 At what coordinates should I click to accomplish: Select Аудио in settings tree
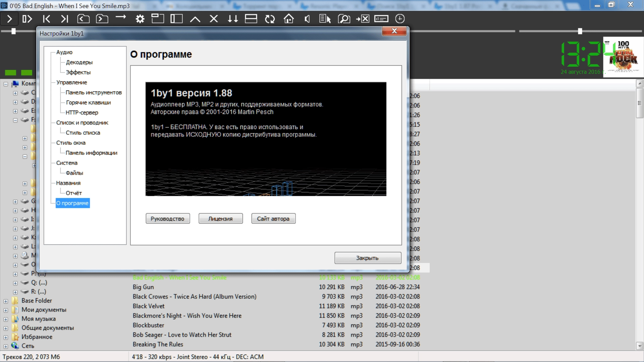(64, 52)
